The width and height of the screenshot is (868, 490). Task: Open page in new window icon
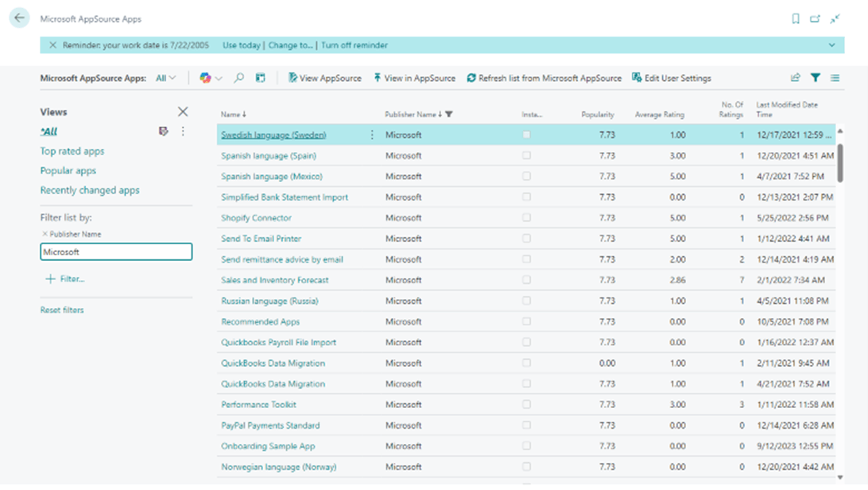(x=815, y=19)
